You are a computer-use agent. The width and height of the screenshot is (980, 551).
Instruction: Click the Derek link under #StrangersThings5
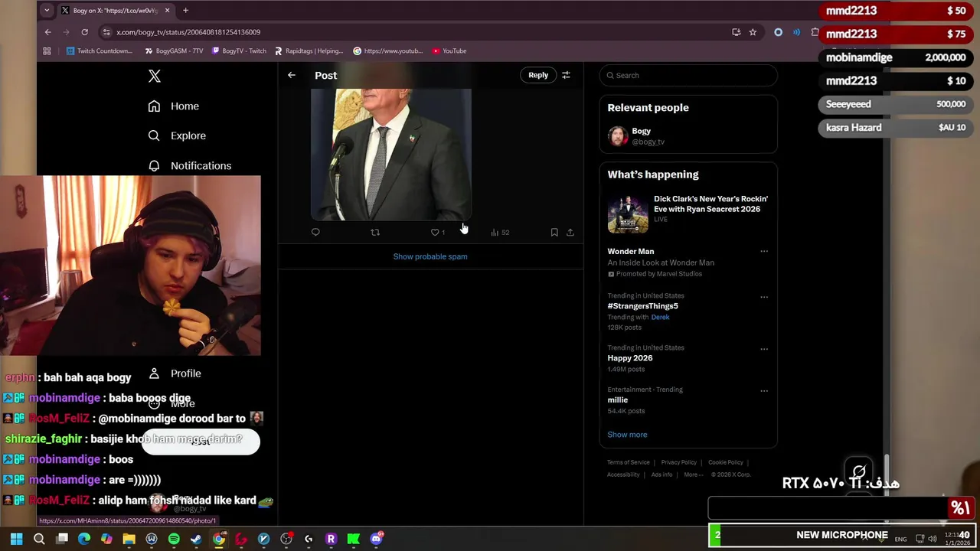[660, 317]
